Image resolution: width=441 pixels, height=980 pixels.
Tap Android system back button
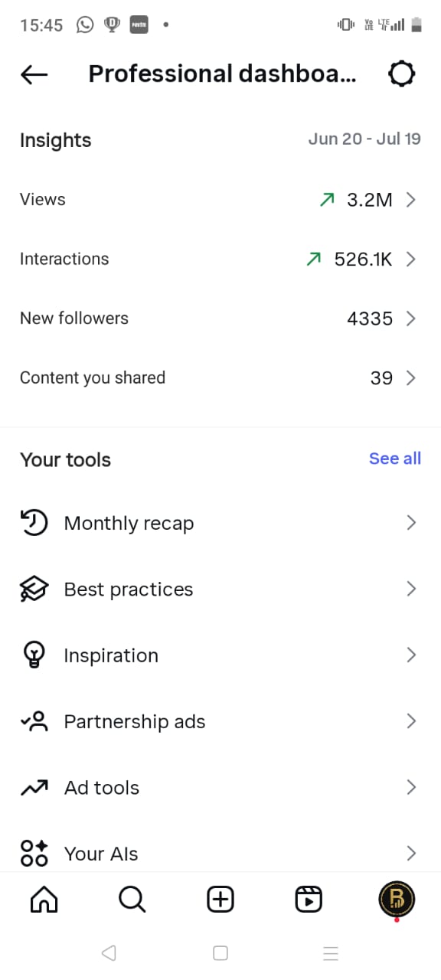coord(109,953)
